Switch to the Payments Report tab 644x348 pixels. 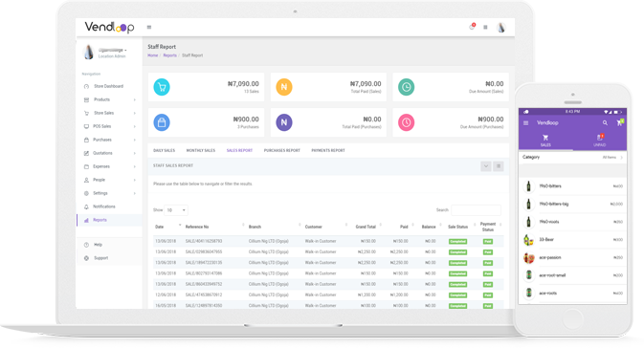coord(328,151)
